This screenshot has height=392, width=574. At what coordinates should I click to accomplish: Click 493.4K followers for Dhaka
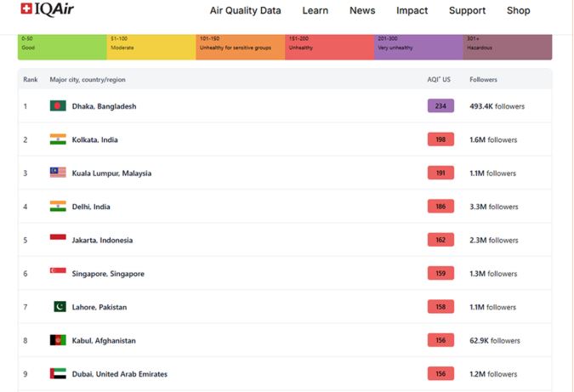pyautogui.click(x=497, y=106)
